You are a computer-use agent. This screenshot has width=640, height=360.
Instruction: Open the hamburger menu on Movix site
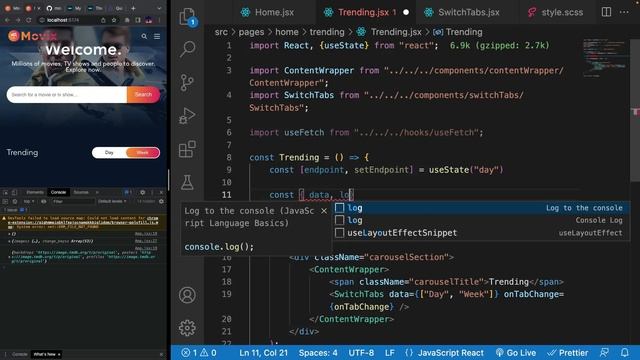point(157,36)
